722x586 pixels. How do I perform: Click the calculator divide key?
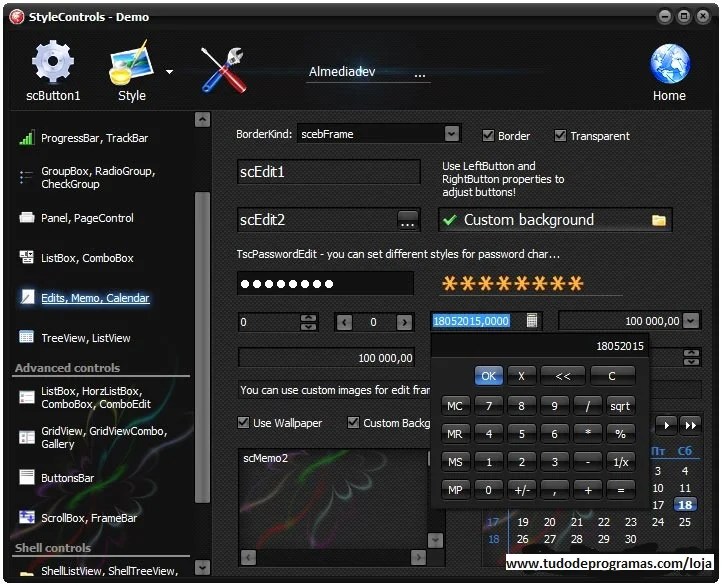tap(588, 406)
